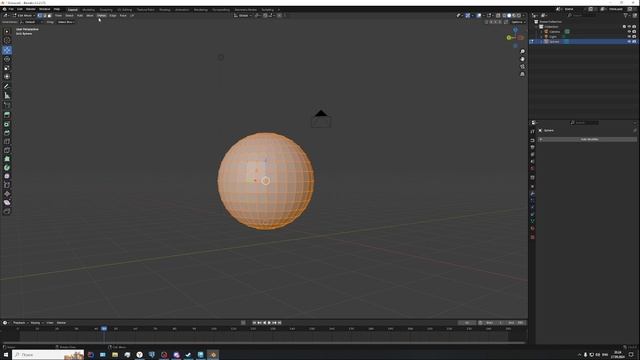Viewport: 640px width, 360px height.
Task: Open the Add Modifier dropdown
Action: pyautogui.click(x=588, y=139)
